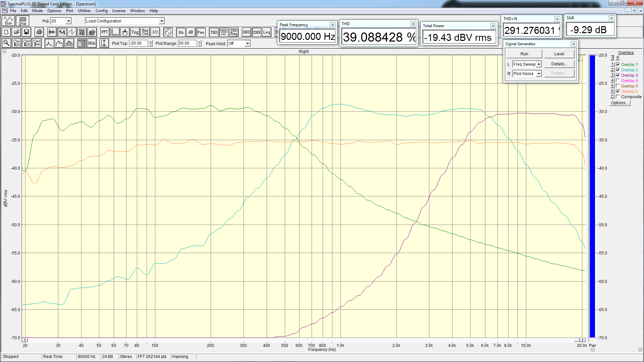Click the Mrk markers icon
The height and width of the screenshot is (362, 644).
tap(92, 43)
